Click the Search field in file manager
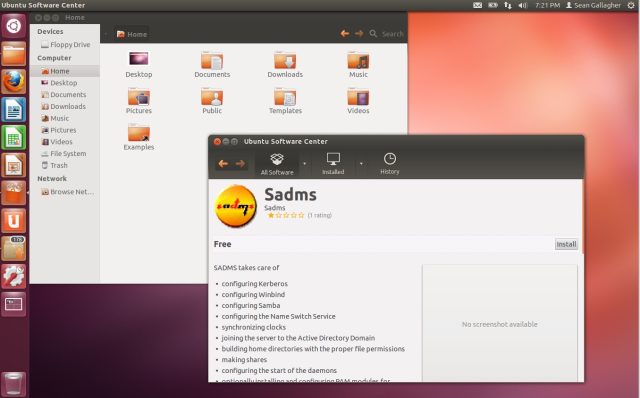Screen dimensions: 640x398 [x=387, y=34]
